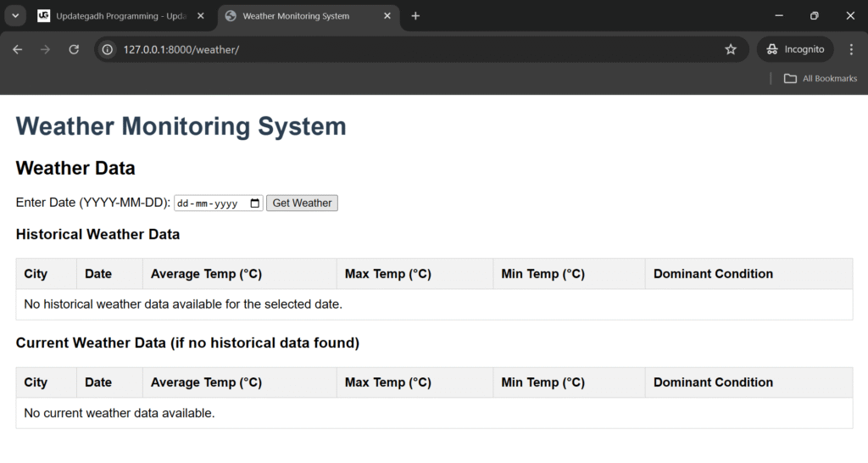The width and height of the screenshot is (868, 463).
Task: Click the Historical Weather Data heading
Action: tap(98, 234)
